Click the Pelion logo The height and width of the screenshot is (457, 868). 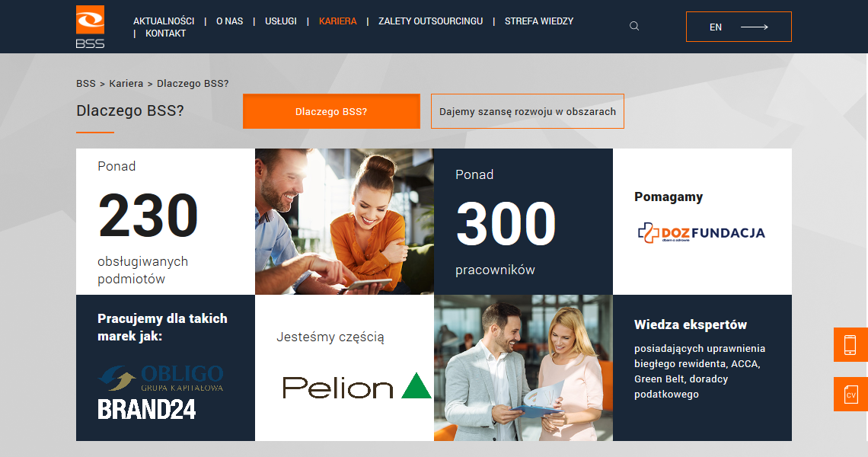tap(356, 386)
